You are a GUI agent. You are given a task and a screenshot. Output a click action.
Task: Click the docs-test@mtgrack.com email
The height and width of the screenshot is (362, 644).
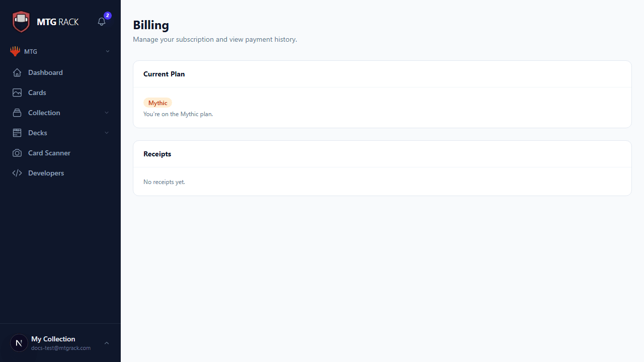[x=61, y=348]
